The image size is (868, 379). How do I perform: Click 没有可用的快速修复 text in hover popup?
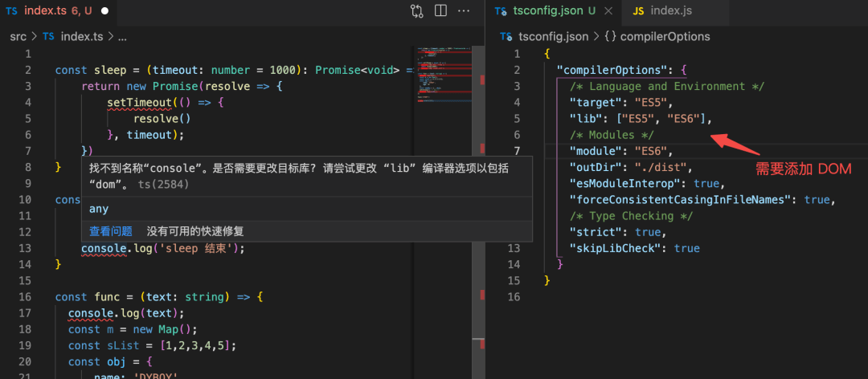[x=194, y=231]
